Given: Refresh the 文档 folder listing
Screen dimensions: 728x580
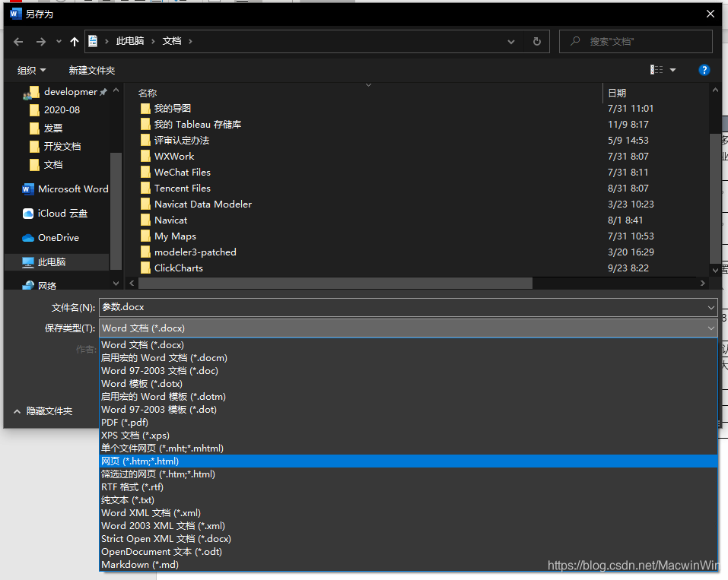Looking at the screenshot, I should (537, 42).
